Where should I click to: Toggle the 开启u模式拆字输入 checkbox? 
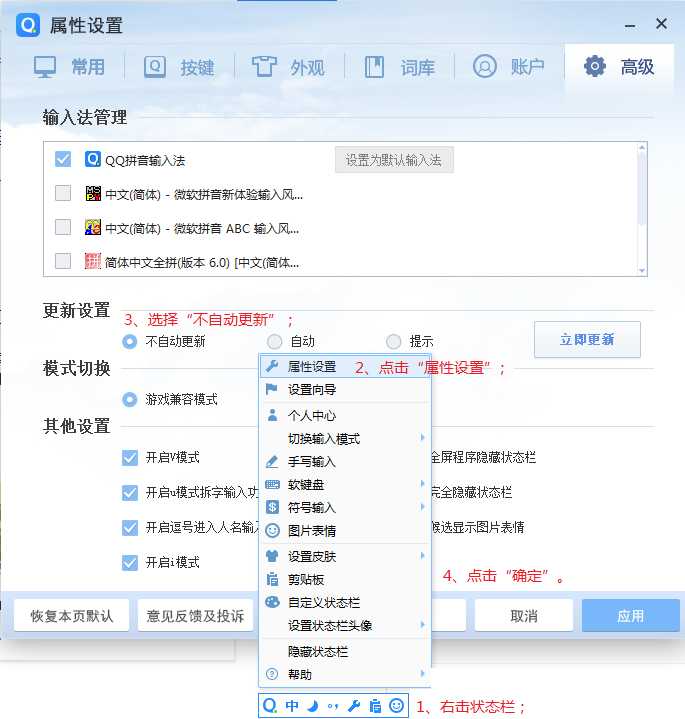click(x=130, y=492)
